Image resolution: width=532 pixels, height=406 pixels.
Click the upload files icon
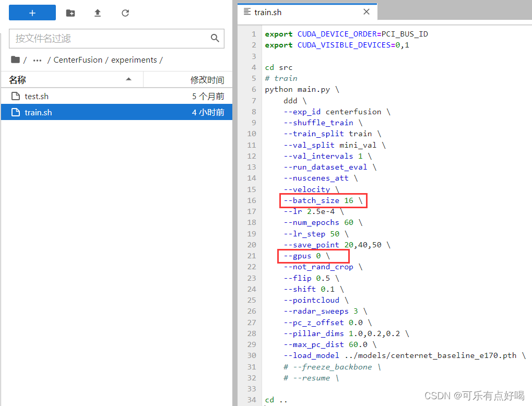point(98,13)
